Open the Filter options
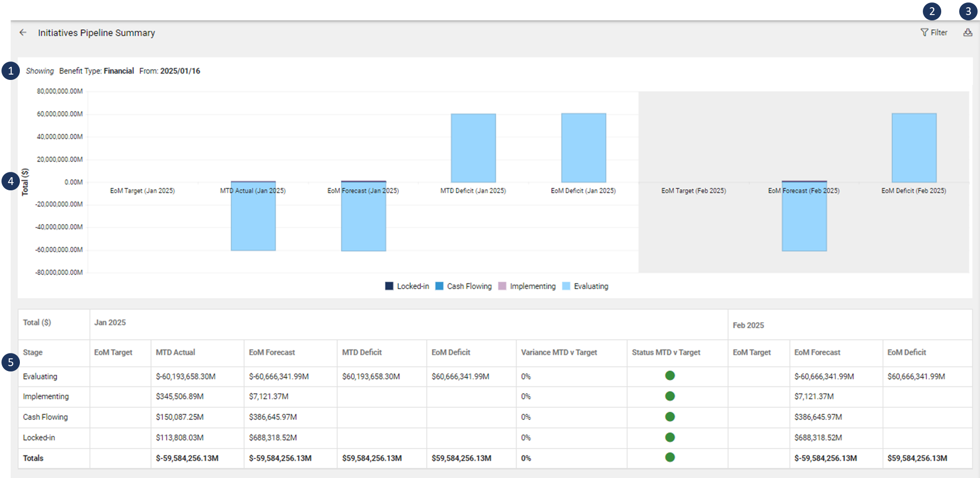The height and width of the screenshot is (478, 980). tap(934, 32)
